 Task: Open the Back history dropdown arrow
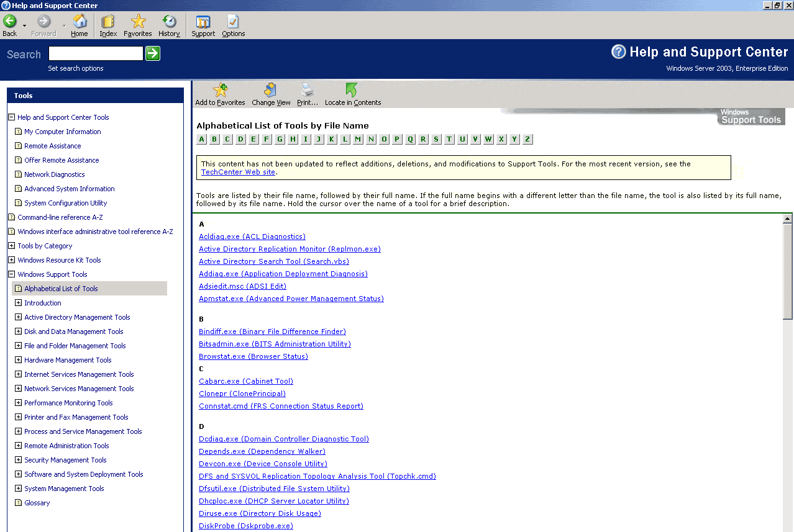pyautogui.click(x=24, y=25)
